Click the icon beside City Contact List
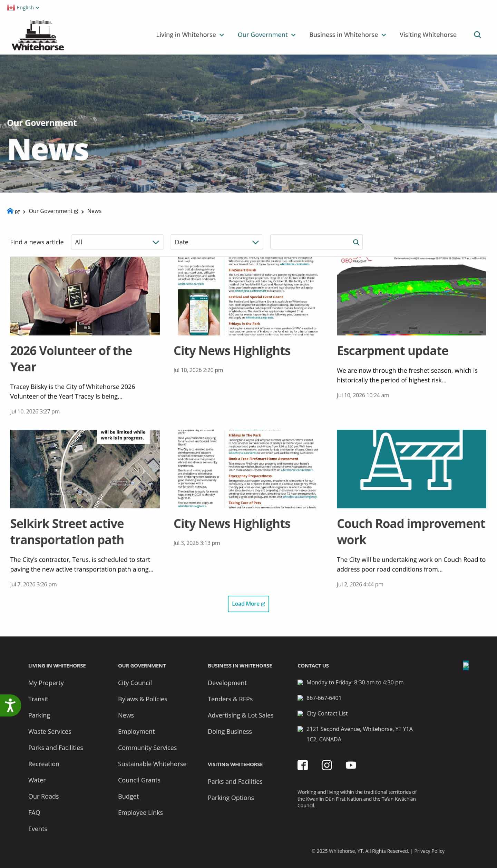Screen dimensions: 497x868 (x=300, y=713)
